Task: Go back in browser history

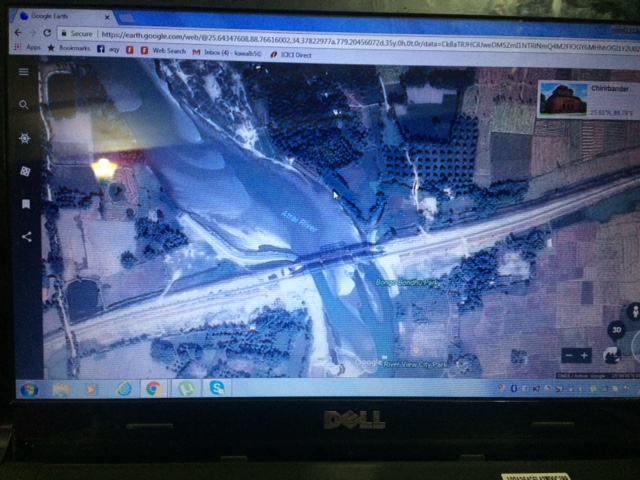Action: pyautogui.click(x=18, y=32)
